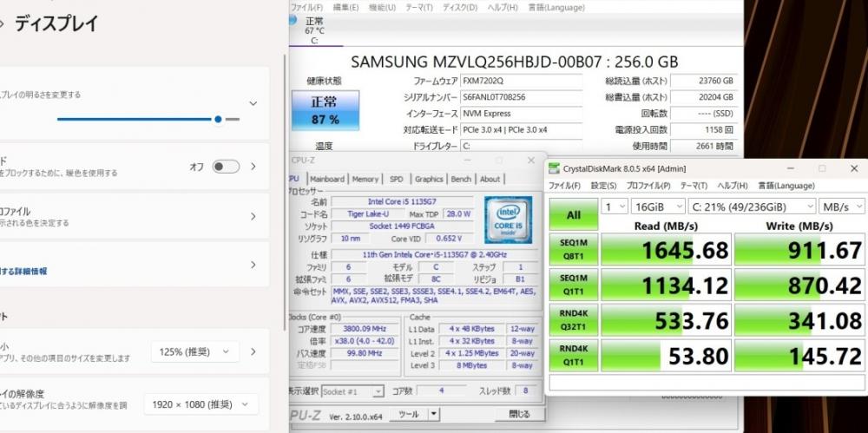This screenshot has width=868, height=433.
Task: Open the test size dropdown showing 16GiB
Action: [658, 207]
